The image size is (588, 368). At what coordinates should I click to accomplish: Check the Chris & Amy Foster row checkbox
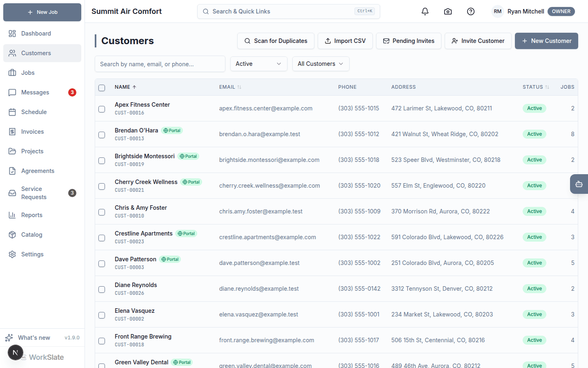pyautogui.click(x=102, y=212)
